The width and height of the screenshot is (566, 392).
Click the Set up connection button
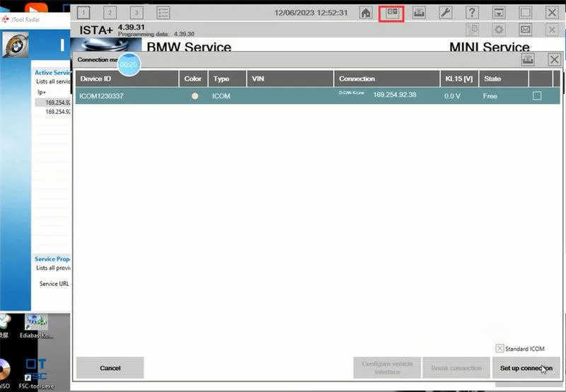526,368
